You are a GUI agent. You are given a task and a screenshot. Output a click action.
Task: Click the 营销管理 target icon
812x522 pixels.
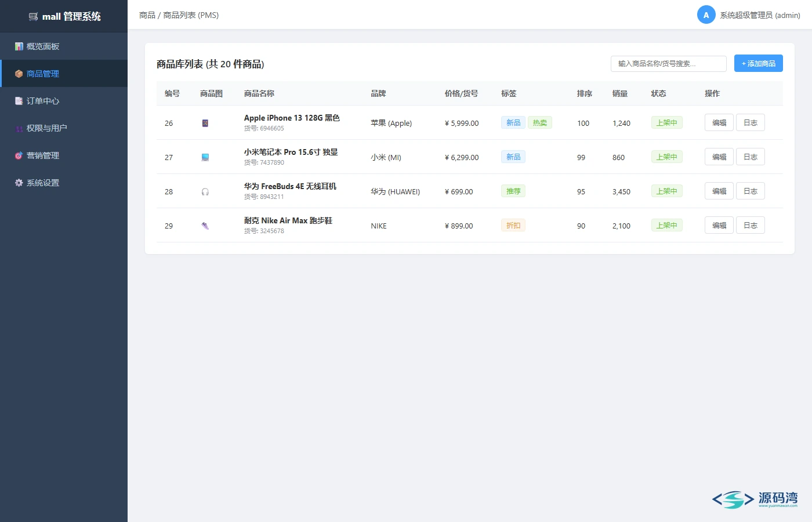point(19,155)
